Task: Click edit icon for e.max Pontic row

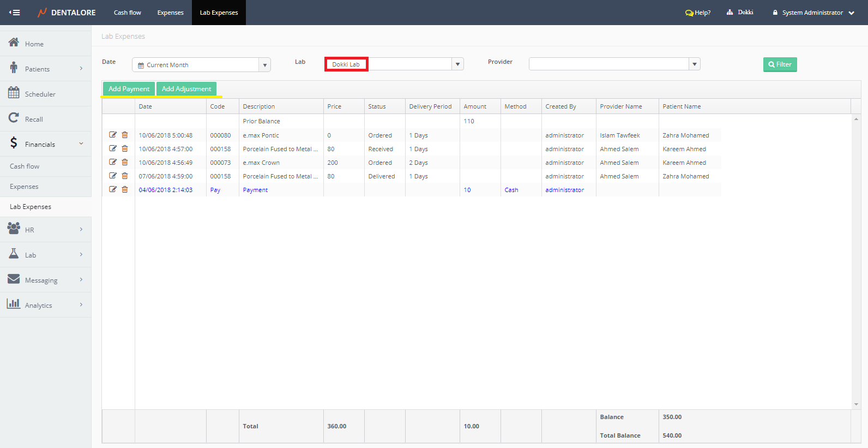Action: pyautogui.click(x=113, y=135)
